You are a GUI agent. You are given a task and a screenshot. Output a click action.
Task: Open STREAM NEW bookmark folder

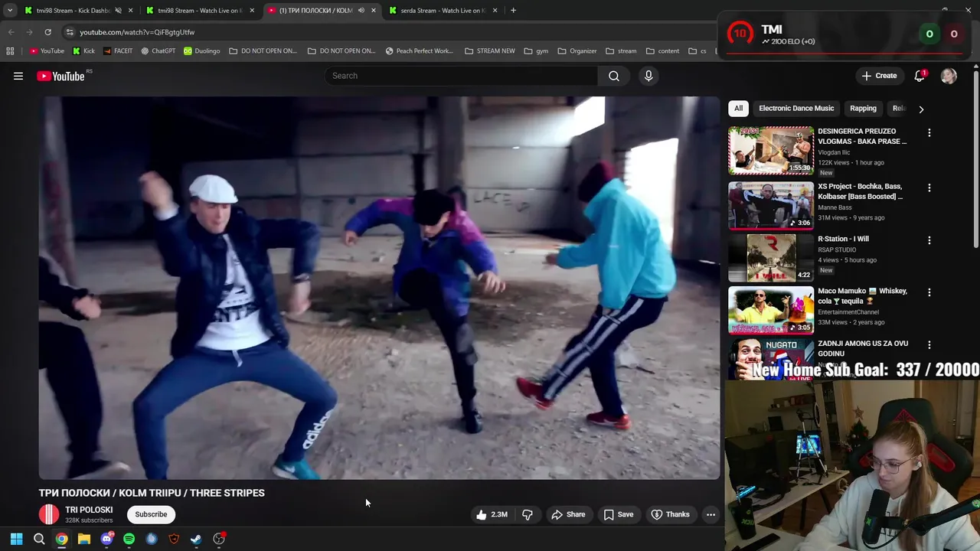tap(489, 51)
